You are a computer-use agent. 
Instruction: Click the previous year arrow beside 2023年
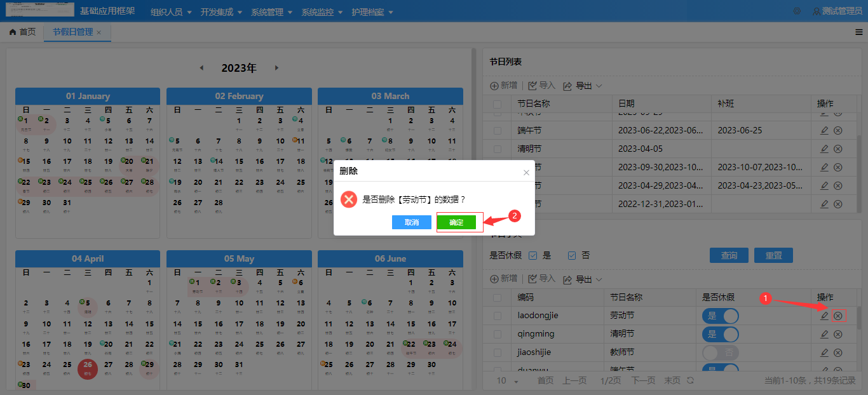pos(201,67)
